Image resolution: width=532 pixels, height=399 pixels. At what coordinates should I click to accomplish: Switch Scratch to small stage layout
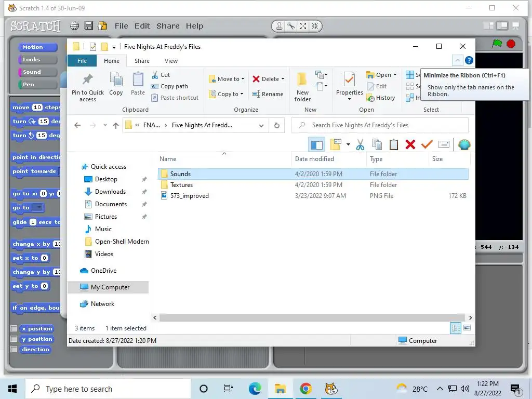488,26
